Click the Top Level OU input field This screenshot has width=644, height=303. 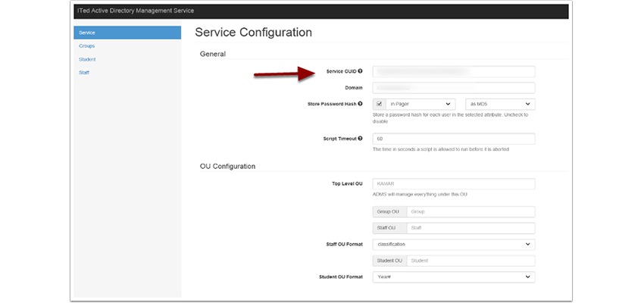tap(454, 184)
